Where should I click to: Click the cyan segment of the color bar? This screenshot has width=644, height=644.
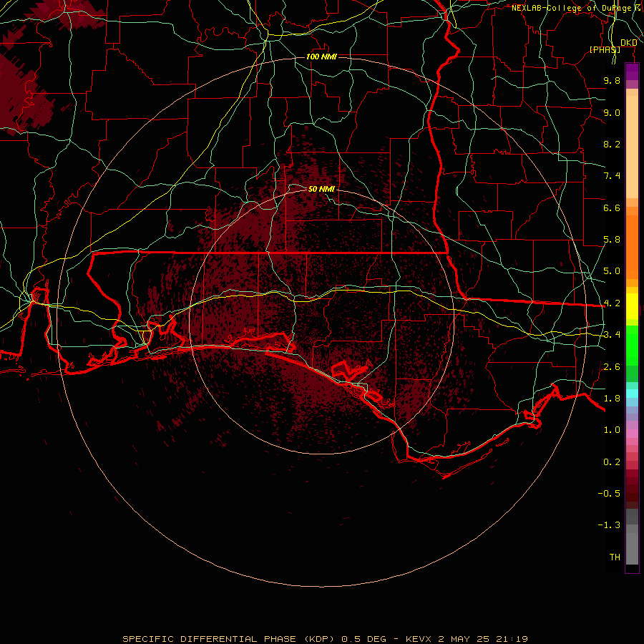pos(632,394)
